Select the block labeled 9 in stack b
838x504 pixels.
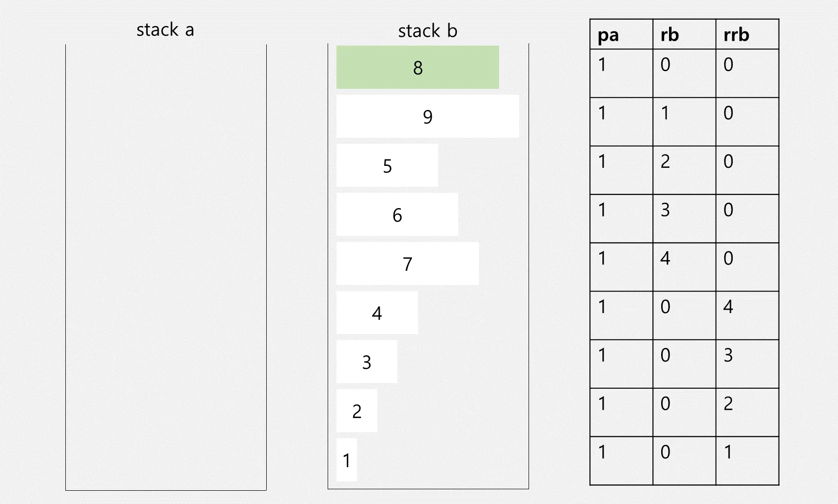427,116
